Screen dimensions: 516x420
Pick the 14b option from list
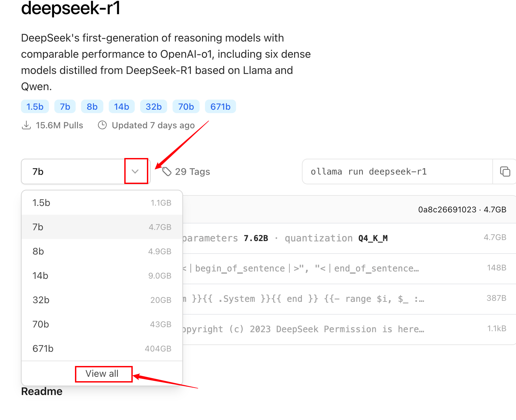(x=102, y=275)
